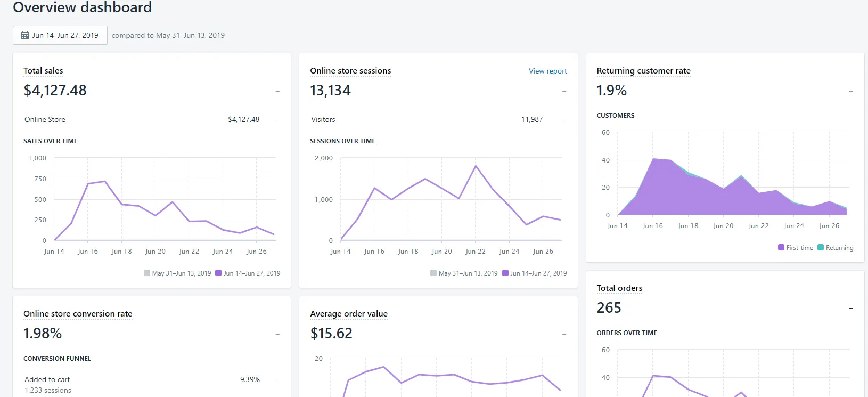Click the Total orders card heading

click(619, 288)
